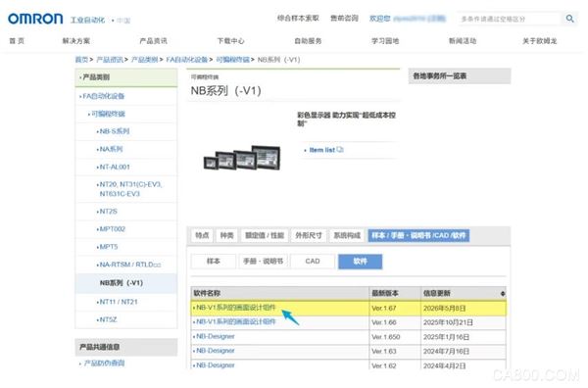This screenshot has height=388, width=588.
Task: Open the 自助服务 menu item
Action: click(308, 41)
